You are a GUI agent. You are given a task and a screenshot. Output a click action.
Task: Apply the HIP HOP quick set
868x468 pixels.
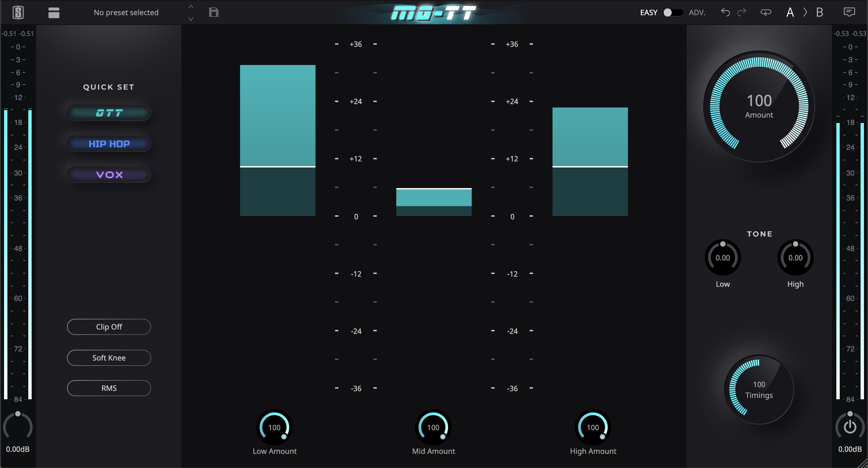click(109, 144)
